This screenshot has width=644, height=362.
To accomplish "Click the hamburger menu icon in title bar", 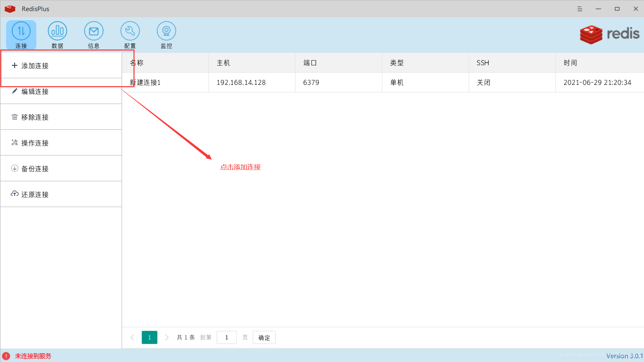I will coord(579,9).
